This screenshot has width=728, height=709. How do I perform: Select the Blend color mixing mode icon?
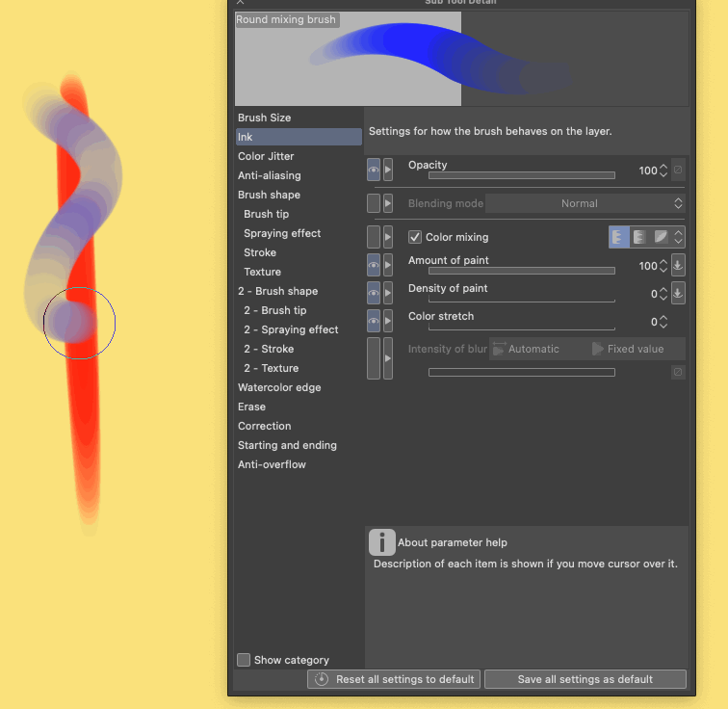click(619, 237)
